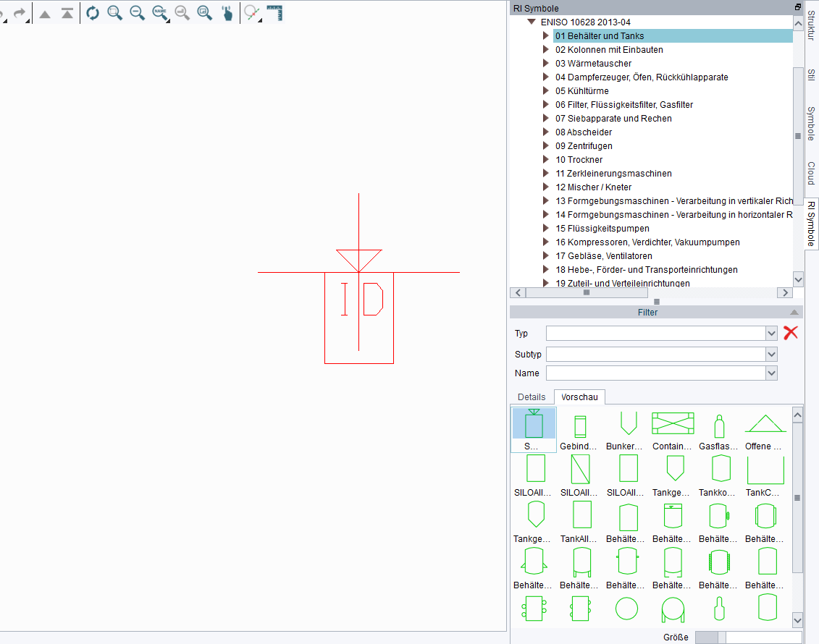Select the Bunker... symbol thumbnail
819x644 pixels.
pyautogui.click(x=627, y=430)
